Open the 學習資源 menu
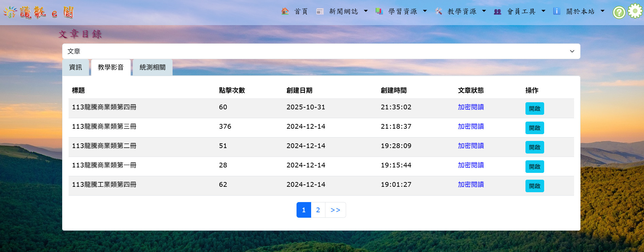The width and height of the screenshot is (644, 252). coord(403,12)
